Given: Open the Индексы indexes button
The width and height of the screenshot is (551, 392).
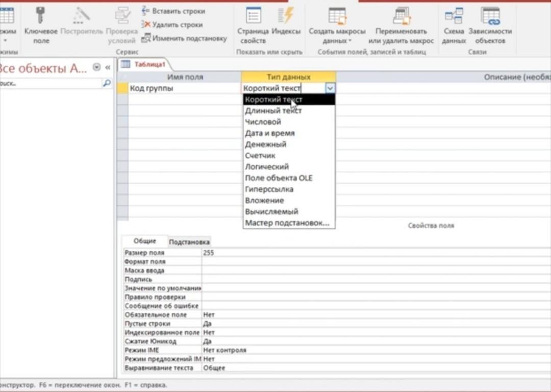Looking at the screenshot, I should (x=286, y=21).
